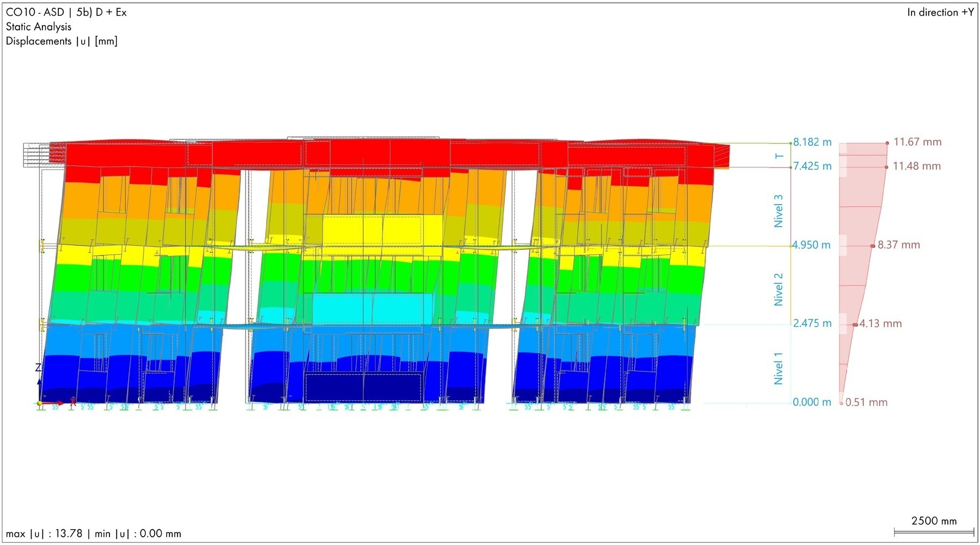Viewport: 980px width, 545px height.
Task: Click the Nivel 1 story label
Action: (779, 368)
